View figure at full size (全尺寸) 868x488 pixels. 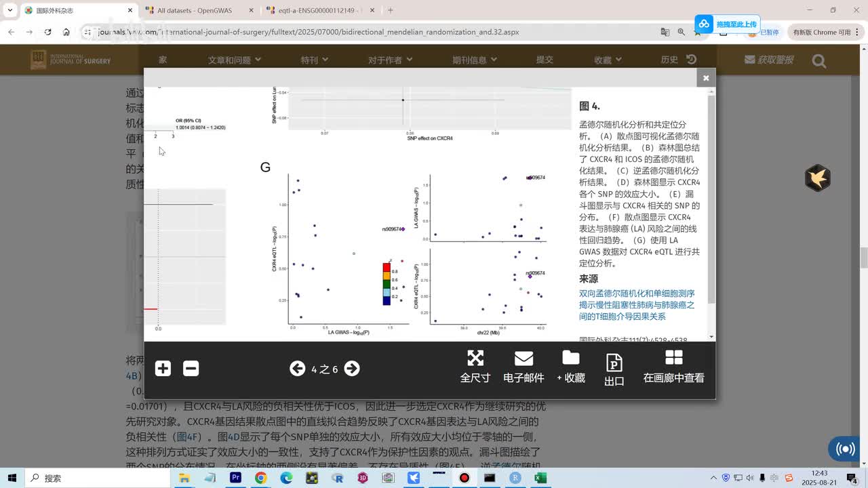(x=475, y=367)
